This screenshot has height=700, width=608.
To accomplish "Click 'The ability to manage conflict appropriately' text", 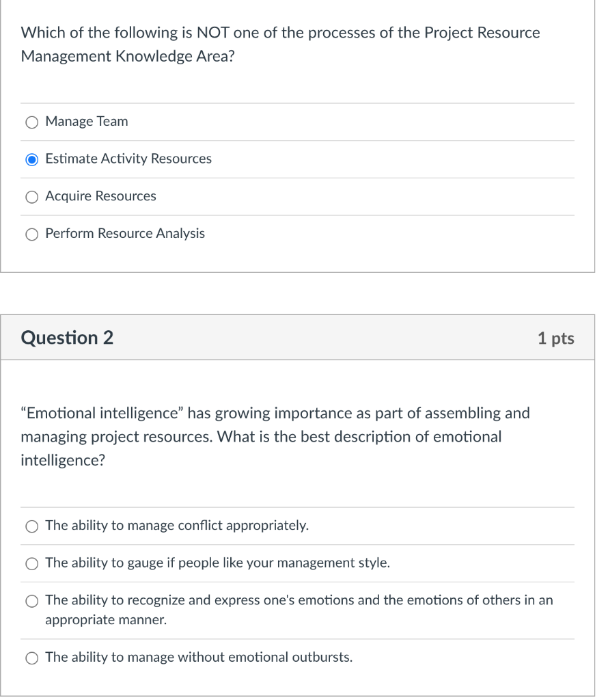I will 177,526.
